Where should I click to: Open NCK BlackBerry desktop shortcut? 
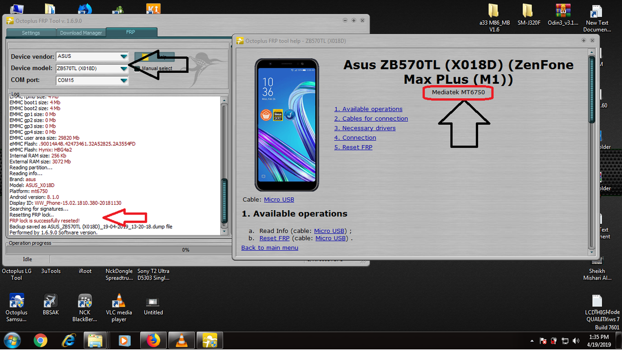point(85,307)
